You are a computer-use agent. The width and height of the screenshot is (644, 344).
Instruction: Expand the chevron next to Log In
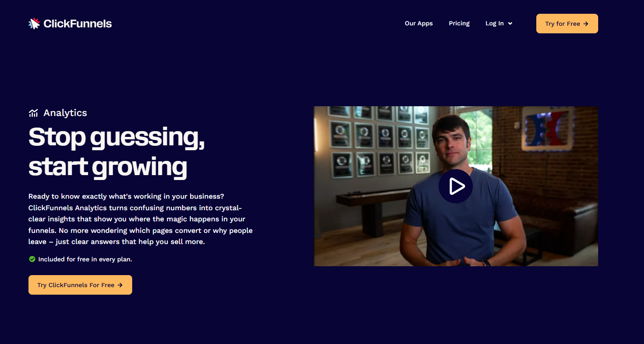coord(510,24)
